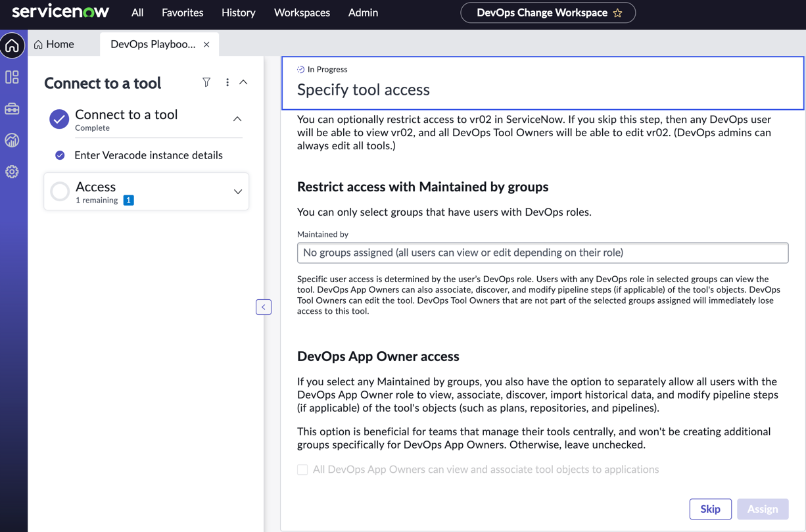Close the DevOps Playbook tab
The image size is (806, 532).
[206, 44]
